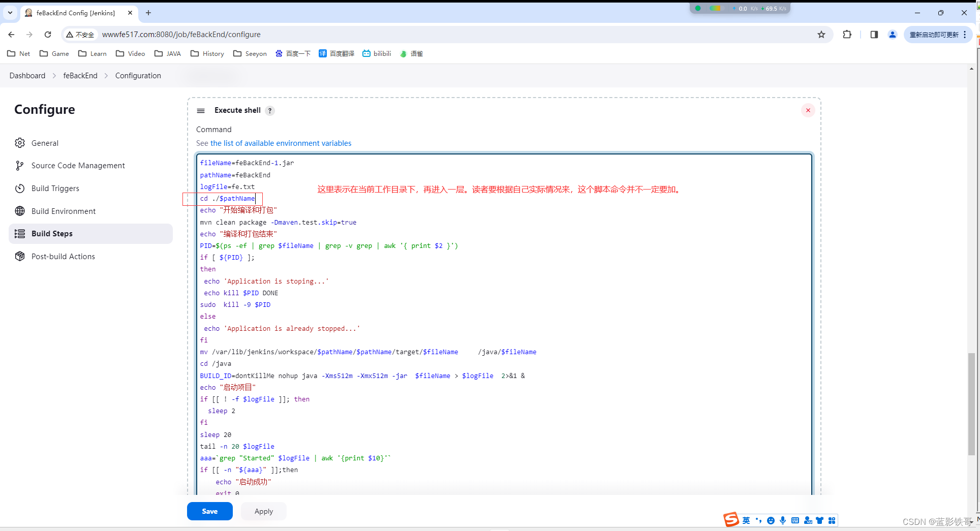The image size is (980, 531).
Task: Click the restart-to-update Chrome button
Action: point(938,35)
